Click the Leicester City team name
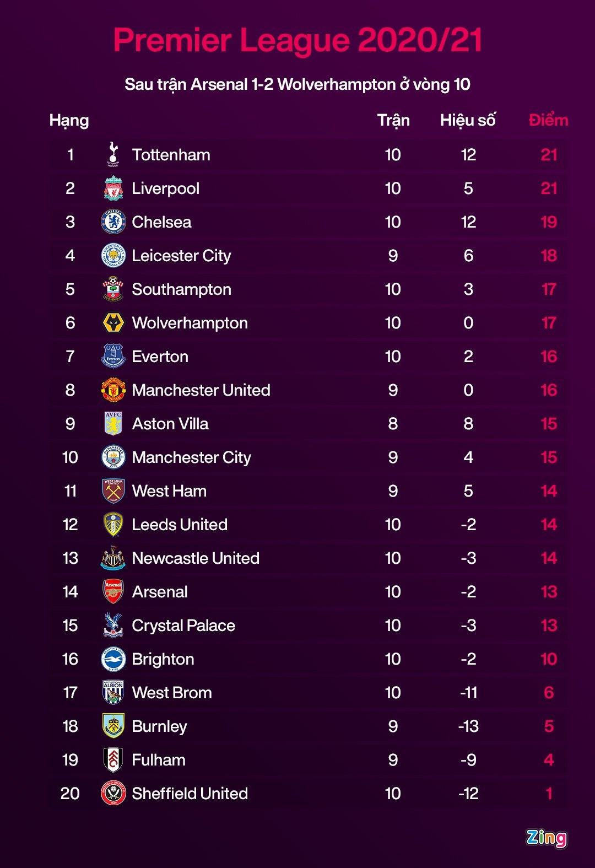This screenshot has height=868, width=595. click(x=181, y=256)
